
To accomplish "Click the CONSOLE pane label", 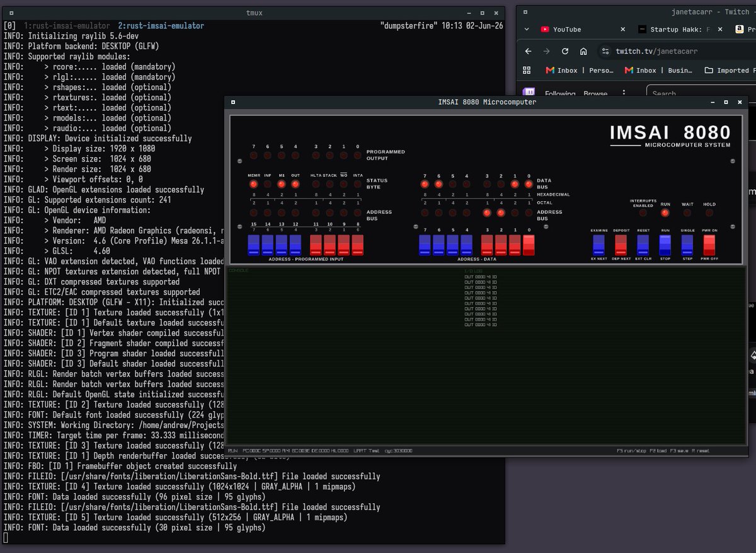I will tap(238, 271).
